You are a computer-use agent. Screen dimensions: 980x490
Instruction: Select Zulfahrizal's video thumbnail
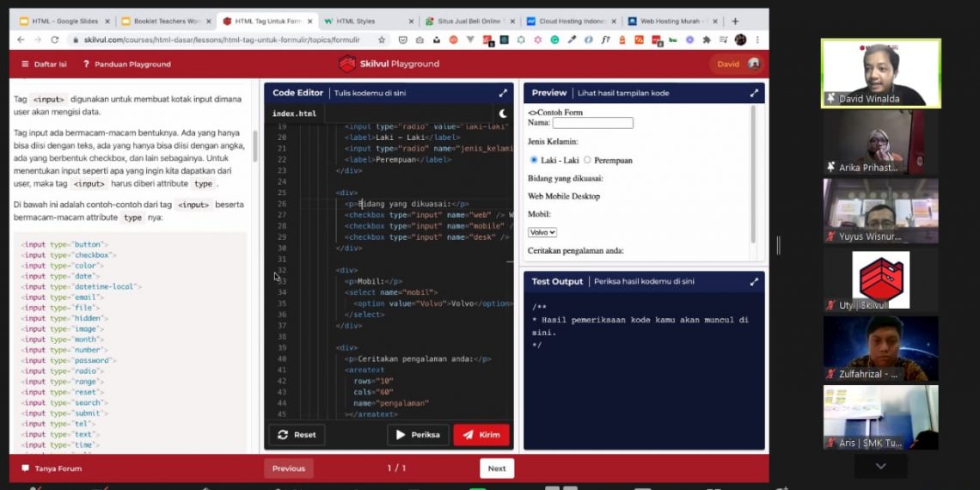[880, 349]
